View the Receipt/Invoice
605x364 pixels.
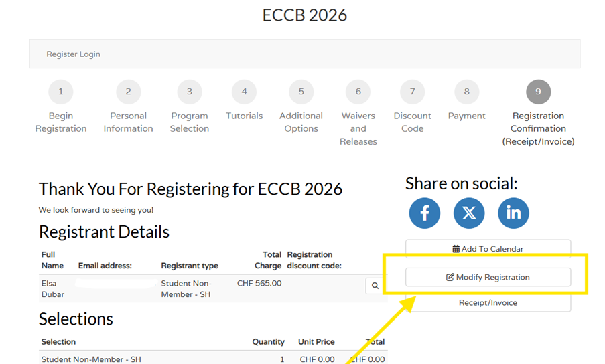click(488, 303)
